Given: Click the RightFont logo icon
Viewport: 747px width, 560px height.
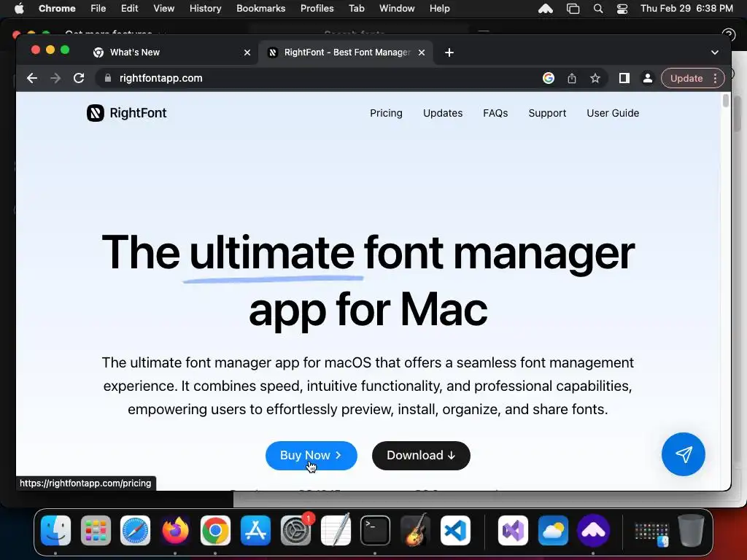Looking at the screenshot, I should (96, 113).
